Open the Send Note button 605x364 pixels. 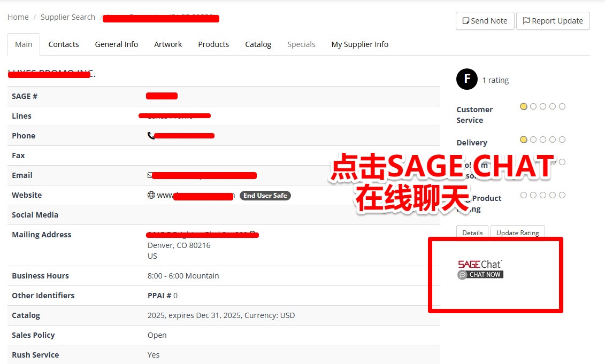point(485,21)
